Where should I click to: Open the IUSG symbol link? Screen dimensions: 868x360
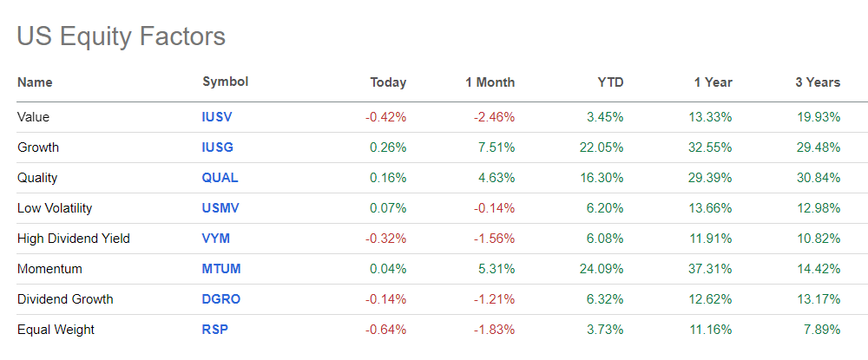click(x=218, y=147)
